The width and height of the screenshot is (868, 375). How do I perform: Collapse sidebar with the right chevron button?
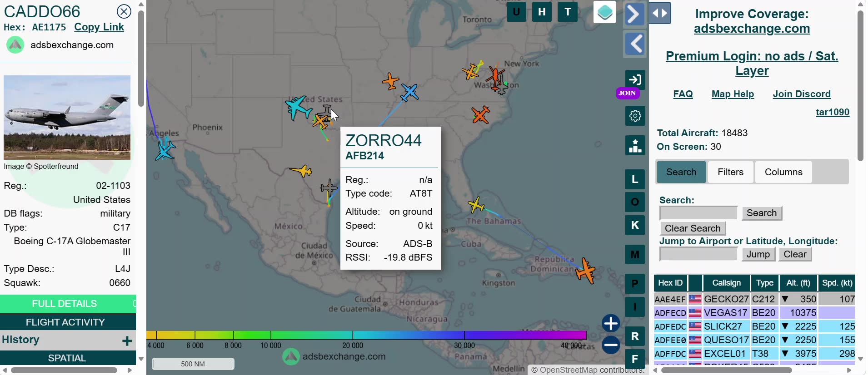click(635, 14)
